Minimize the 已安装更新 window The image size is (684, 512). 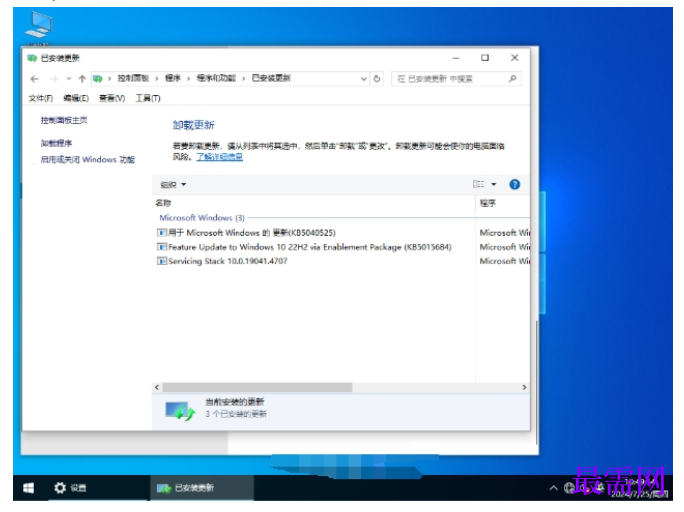456,58
